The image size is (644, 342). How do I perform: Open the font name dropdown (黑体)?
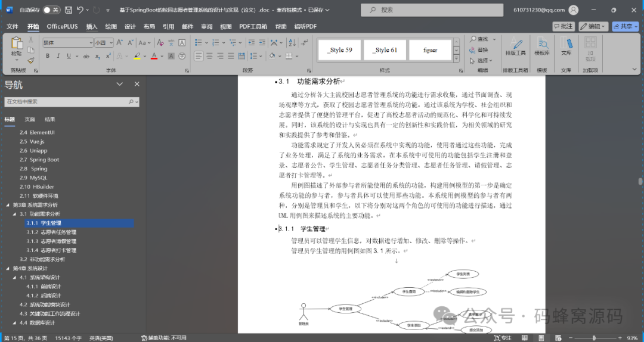pos(91,42)
